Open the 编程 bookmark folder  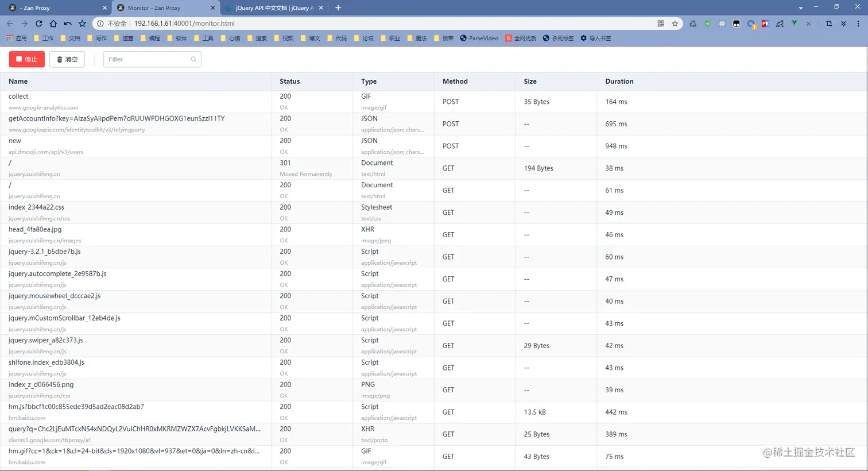[150, 38]
